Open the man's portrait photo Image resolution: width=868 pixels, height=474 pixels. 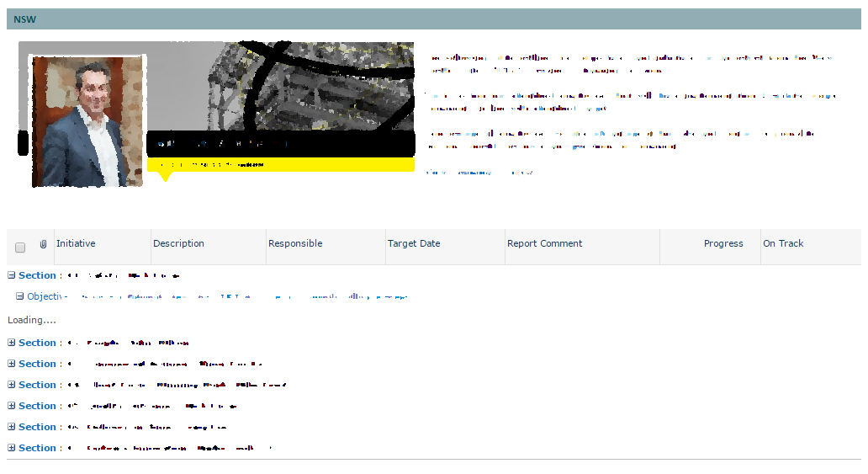point(87,121)
